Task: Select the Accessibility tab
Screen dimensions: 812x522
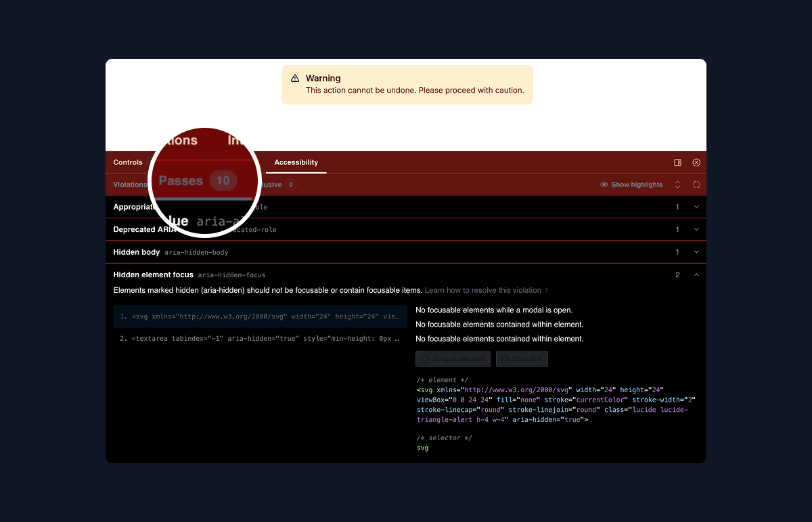Action: [x=296, y=162]
